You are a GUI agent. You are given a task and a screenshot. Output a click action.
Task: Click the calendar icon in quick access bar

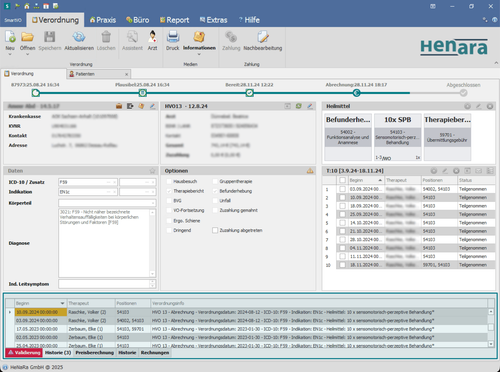point(46,6)
